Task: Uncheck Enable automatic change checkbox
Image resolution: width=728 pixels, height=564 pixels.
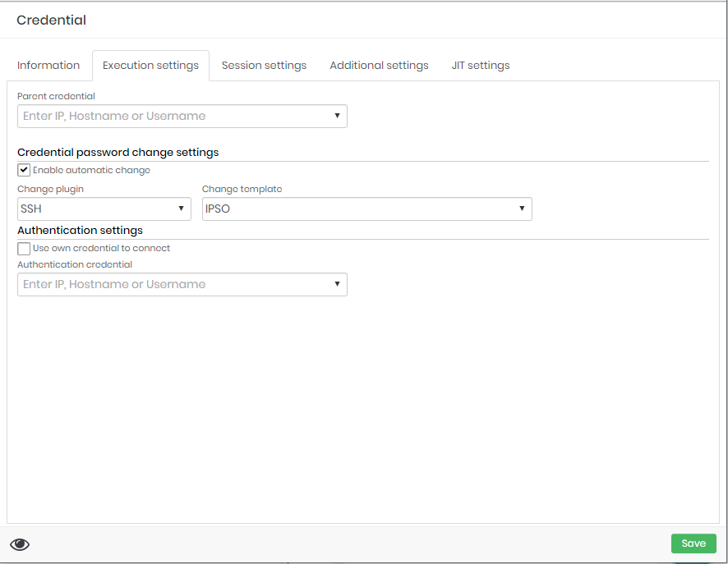Action: 24,170
